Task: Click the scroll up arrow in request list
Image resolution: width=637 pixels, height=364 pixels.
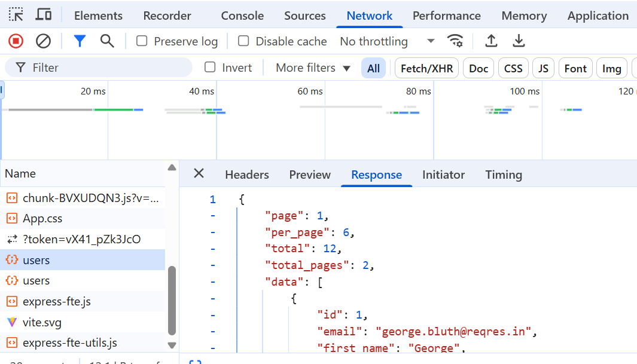Action: 172,167
